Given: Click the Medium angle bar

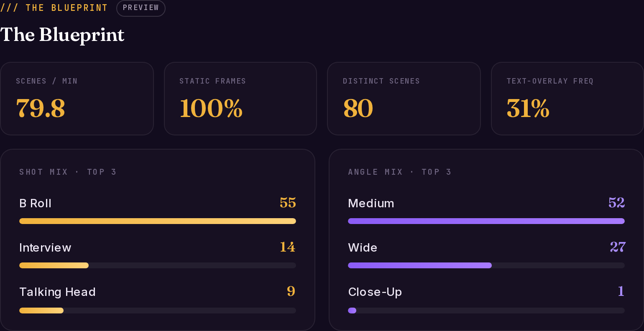Looking at the screenshot, I should (x=486, y=221).
